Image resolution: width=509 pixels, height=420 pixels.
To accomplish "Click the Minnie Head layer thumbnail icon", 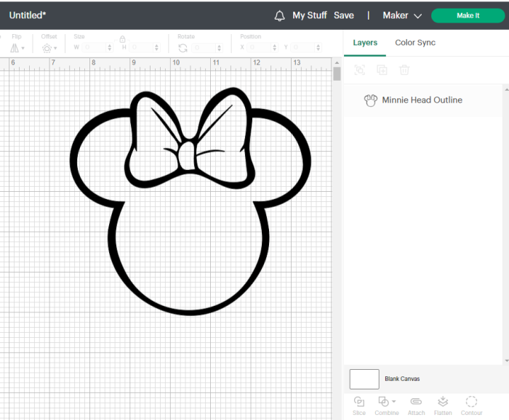I will tap(371, 100).
